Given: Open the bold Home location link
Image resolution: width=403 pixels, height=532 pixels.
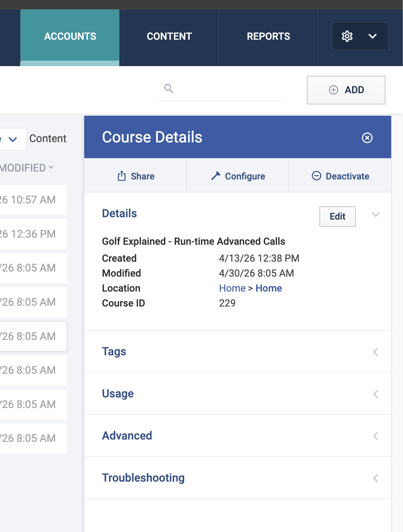Looking at the screenshot, I should point(269,288).
